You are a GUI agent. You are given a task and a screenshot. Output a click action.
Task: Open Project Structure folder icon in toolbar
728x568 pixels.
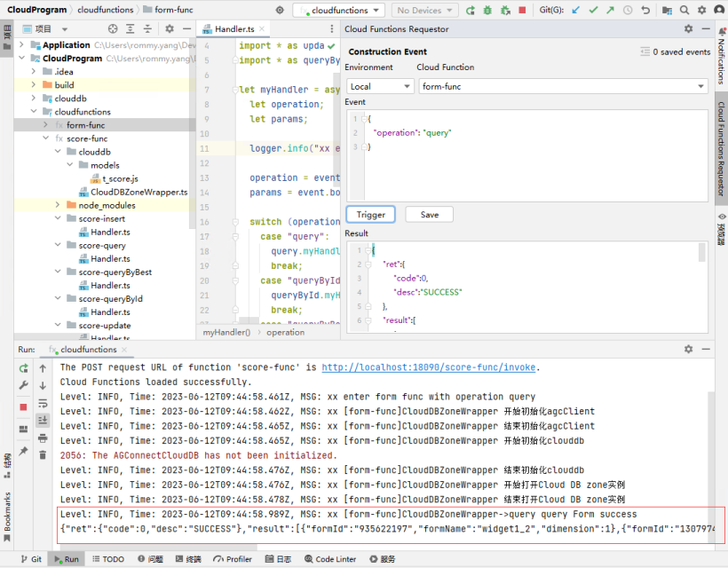667,11
